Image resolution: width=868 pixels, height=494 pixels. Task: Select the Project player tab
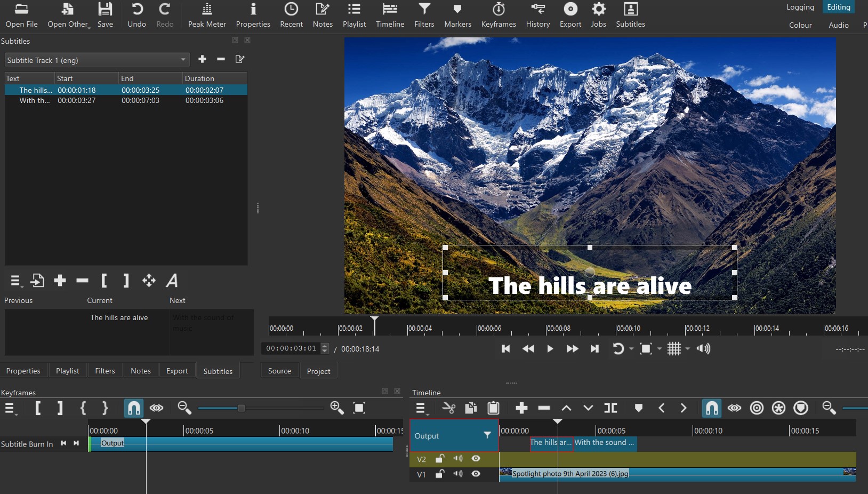pos(319,371)
